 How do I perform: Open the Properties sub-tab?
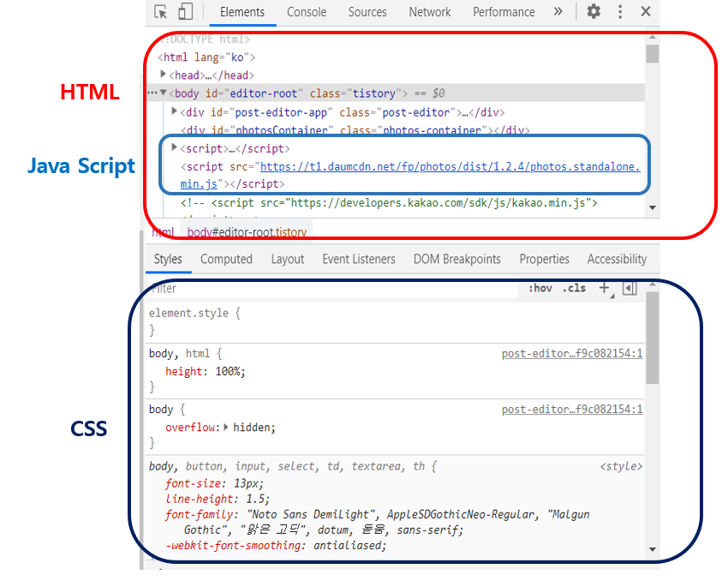[x=544, y=259]
